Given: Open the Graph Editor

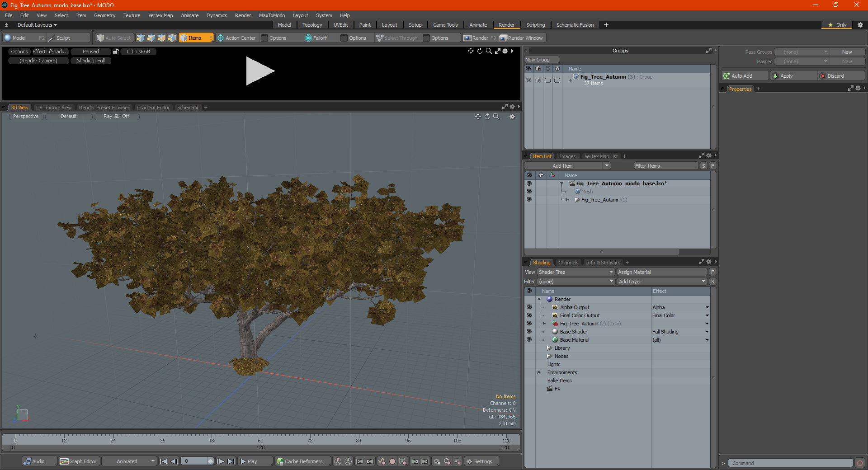Looking at the screenshot, I should pos(79,461).
